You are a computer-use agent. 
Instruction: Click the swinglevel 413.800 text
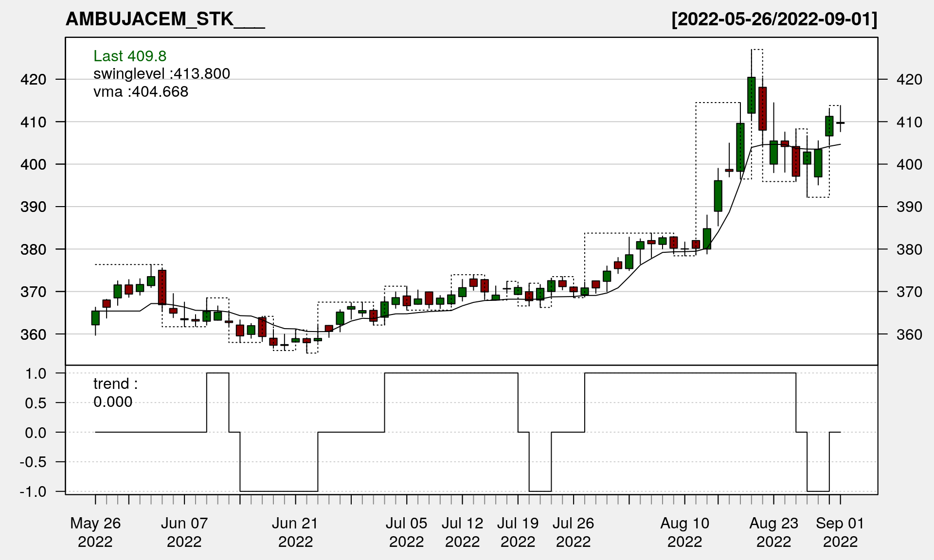coord(162,73)
